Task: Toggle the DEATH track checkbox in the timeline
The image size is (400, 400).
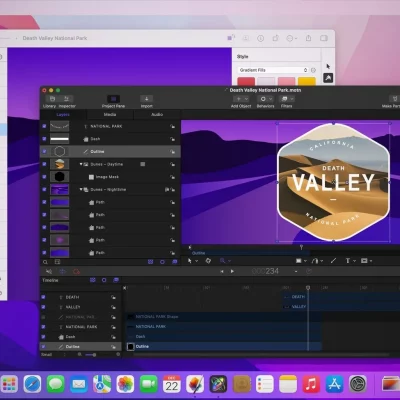Action: point(43,297)
